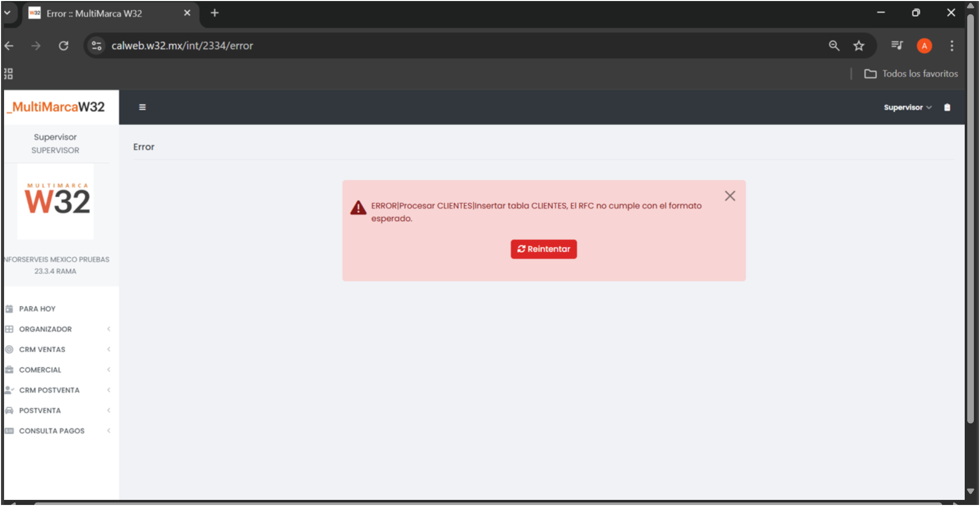
Task: Open Todos los favoritos bookmarks folder
Action: click(911, 74)
